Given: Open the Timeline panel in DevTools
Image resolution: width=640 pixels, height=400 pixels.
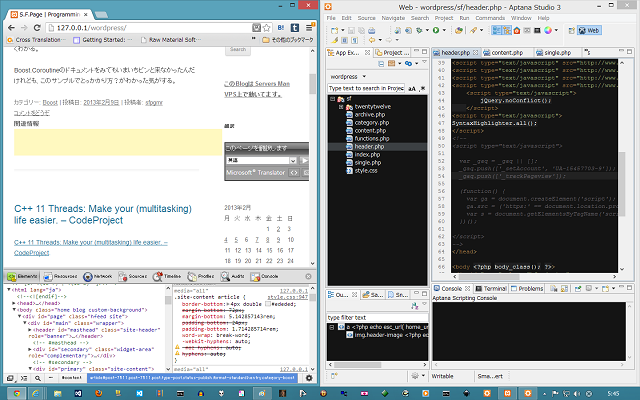Looking at the screenshot, I should pos(168,275).
